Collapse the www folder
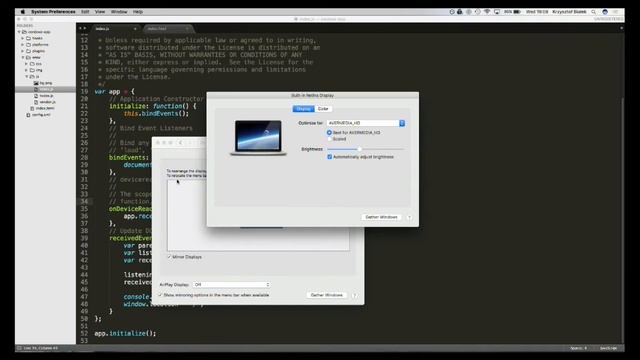This screenshot has width=640, height=360. [x=23, y=58]
